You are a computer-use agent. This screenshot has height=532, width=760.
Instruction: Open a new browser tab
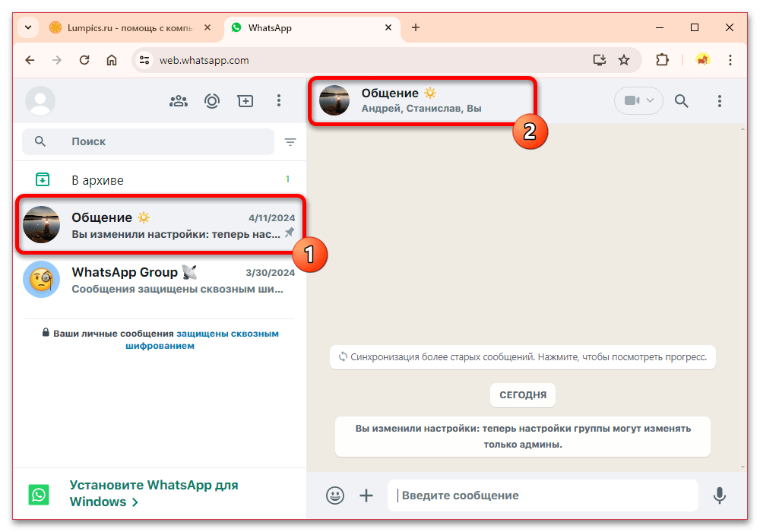tap(416, 27)
